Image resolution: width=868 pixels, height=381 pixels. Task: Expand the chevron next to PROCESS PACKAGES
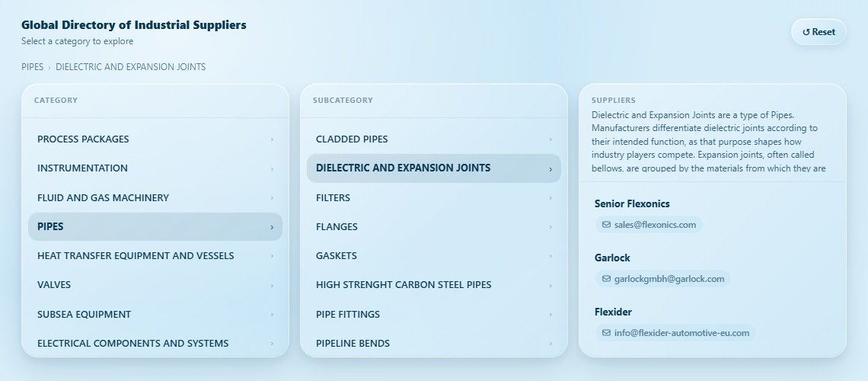[x=272, y=139]
